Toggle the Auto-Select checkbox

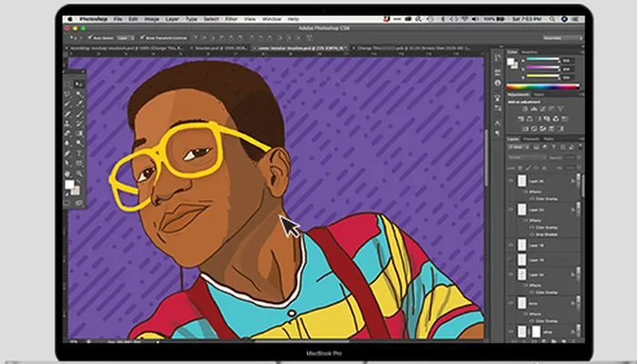point(91,37)
